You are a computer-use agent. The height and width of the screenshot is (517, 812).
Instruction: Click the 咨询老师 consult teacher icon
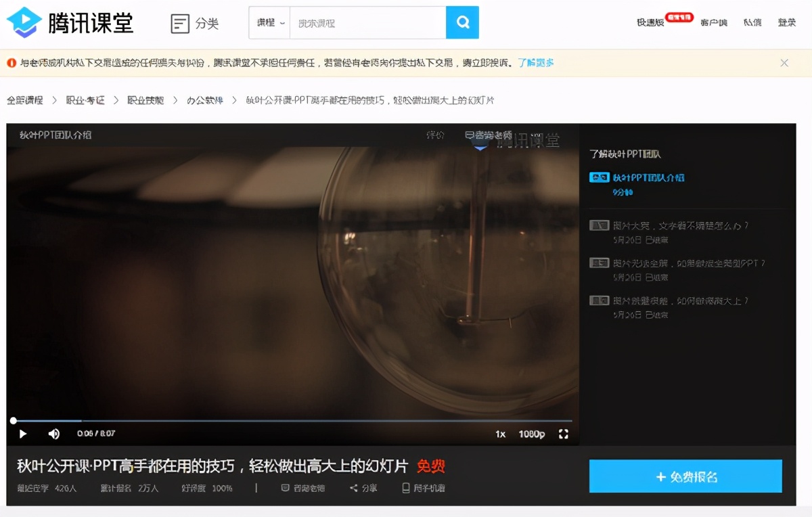(287, 487)
